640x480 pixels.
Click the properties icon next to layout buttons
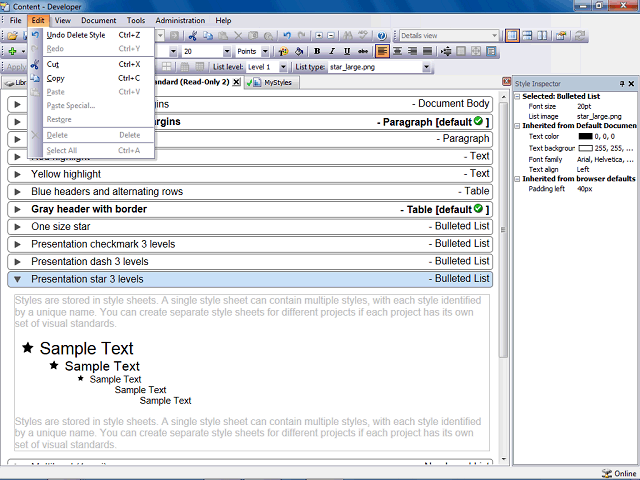[561, 36]
